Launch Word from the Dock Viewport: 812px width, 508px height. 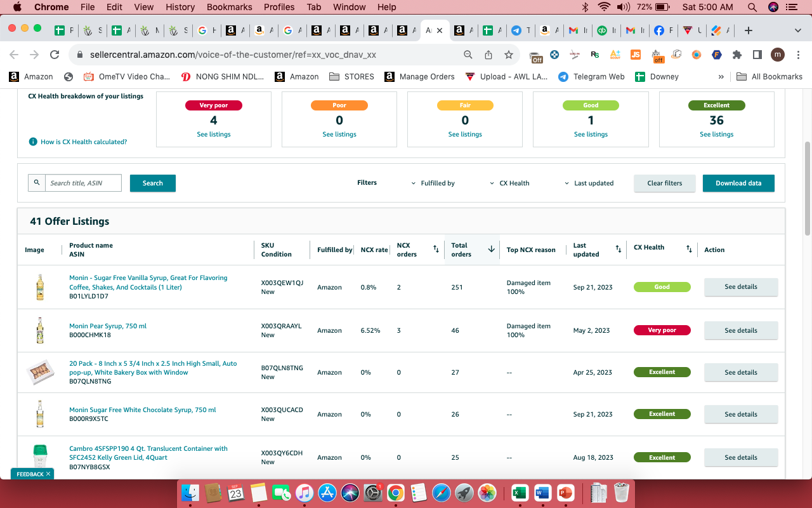coord(543,493)
